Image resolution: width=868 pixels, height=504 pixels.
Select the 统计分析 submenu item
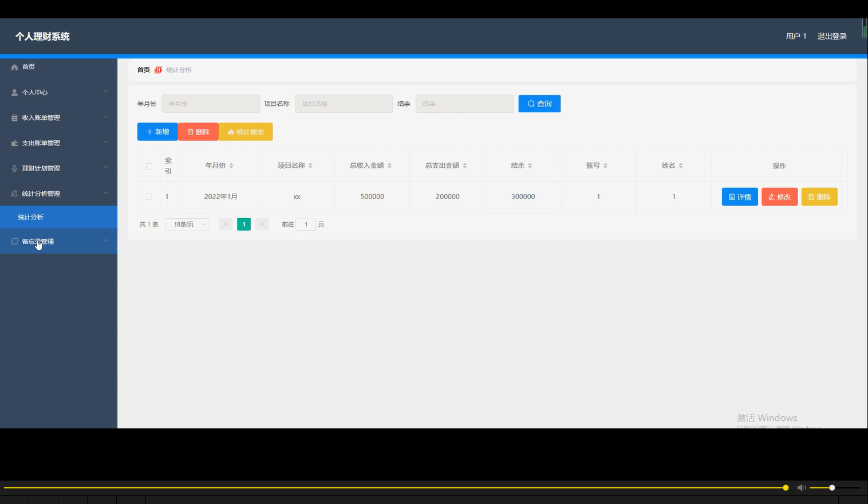click(x=58, y=217)
